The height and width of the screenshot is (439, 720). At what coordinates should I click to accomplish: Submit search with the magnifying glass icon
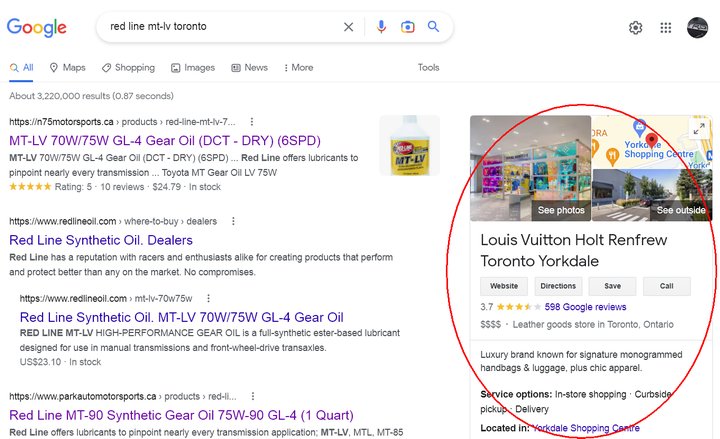coord(433,27)
